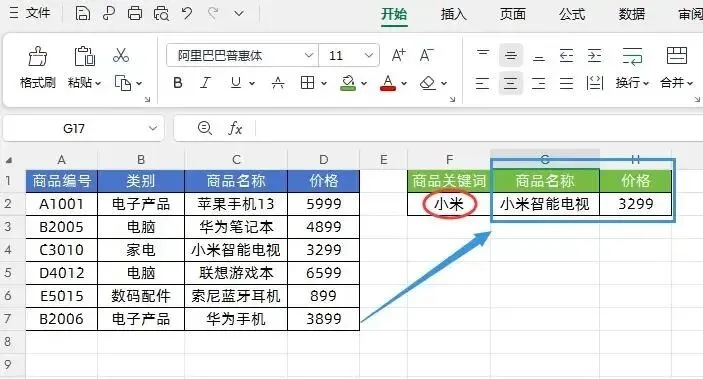The image size is (703, 379).
Task: Click the Cut scissors icon
Action: [121, 56]
